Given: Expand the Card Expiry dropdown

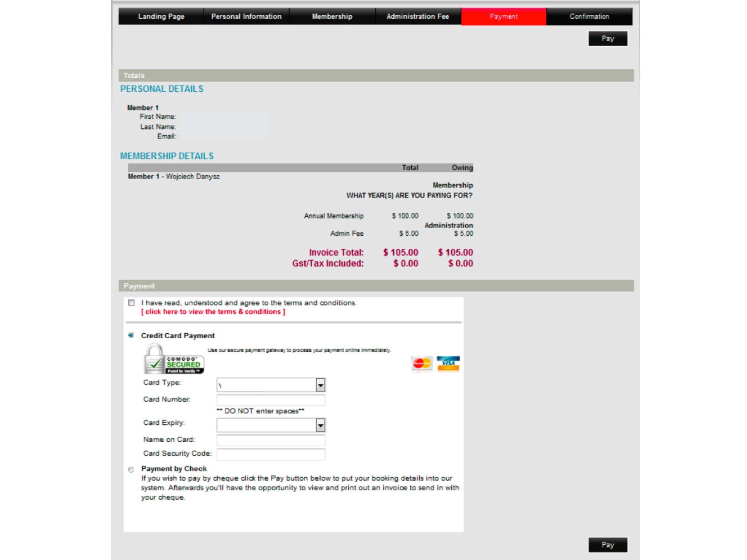Looking at the screenshot, I should pyautogui.click(x=320, y=425).
